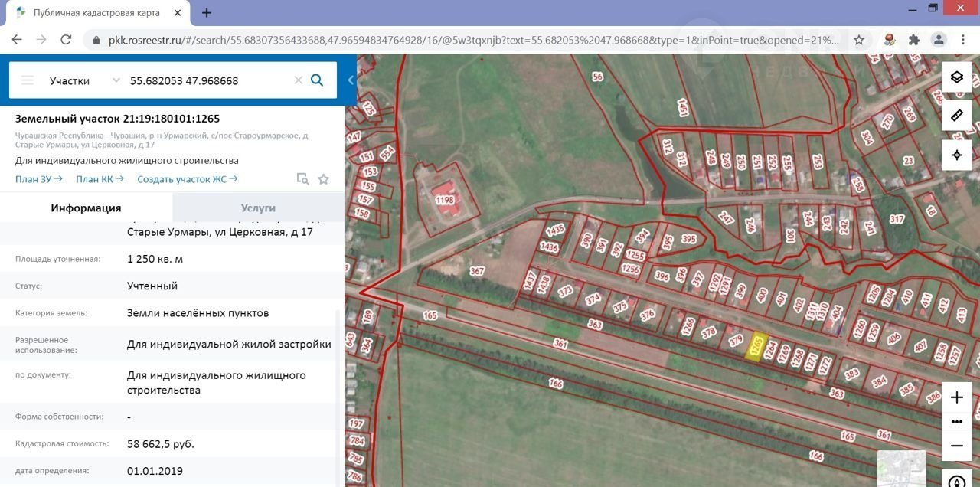Open the hamburger menu in search bar
The image size is (980, 487).
28,80
